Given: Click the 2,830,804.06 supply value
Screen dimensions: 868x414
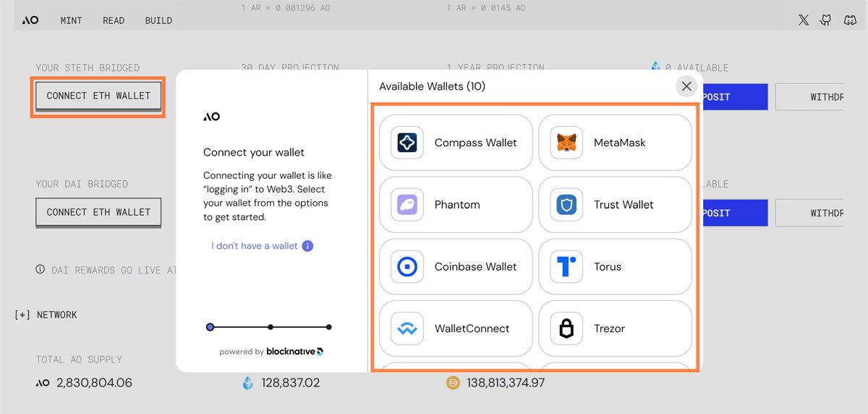Looking at the screenshot, I should tap(94, 383).
